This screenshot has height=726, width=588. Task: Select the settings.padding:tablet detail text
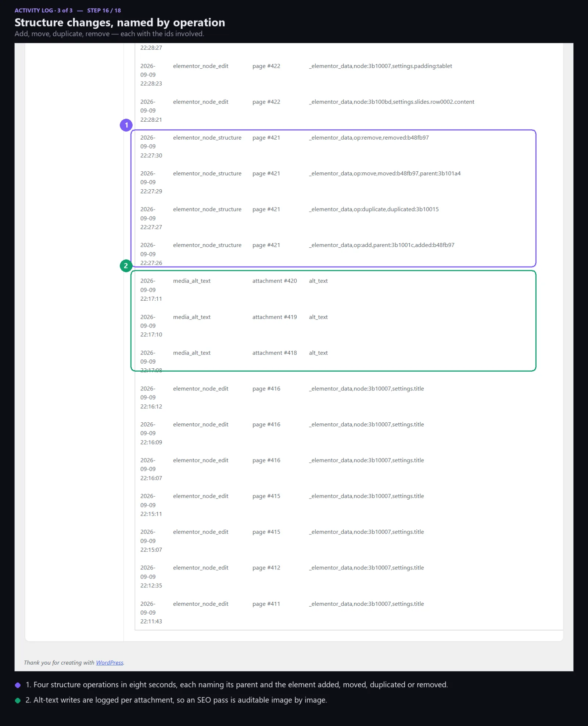(380, 66)
